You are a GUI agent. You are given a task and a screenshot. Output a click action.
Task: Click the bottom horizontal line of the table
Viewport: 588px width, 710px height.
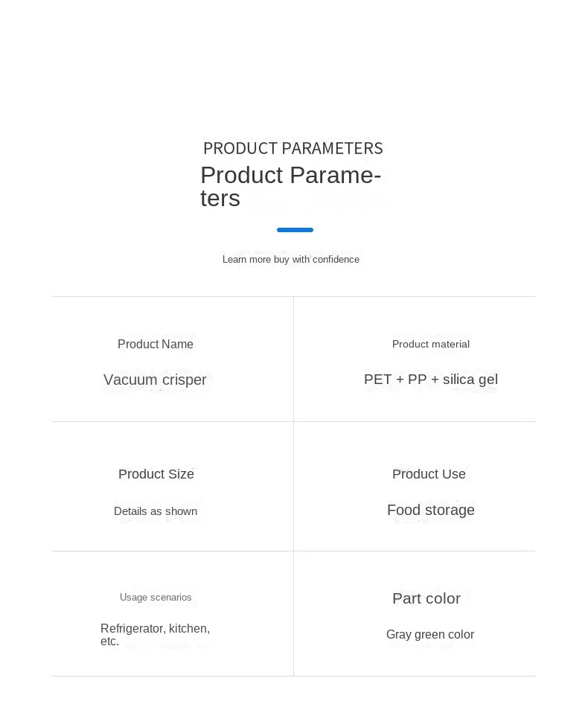click(x=293, y=676)
